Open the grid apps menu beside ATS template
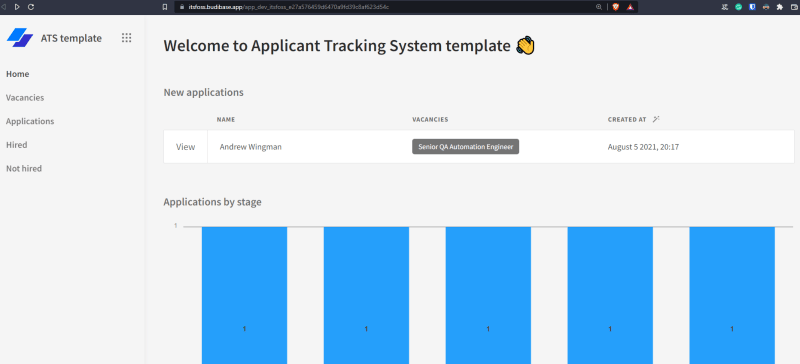Image resolution: width=800 pixels, height=364 pixels. (x=127, y=38)
